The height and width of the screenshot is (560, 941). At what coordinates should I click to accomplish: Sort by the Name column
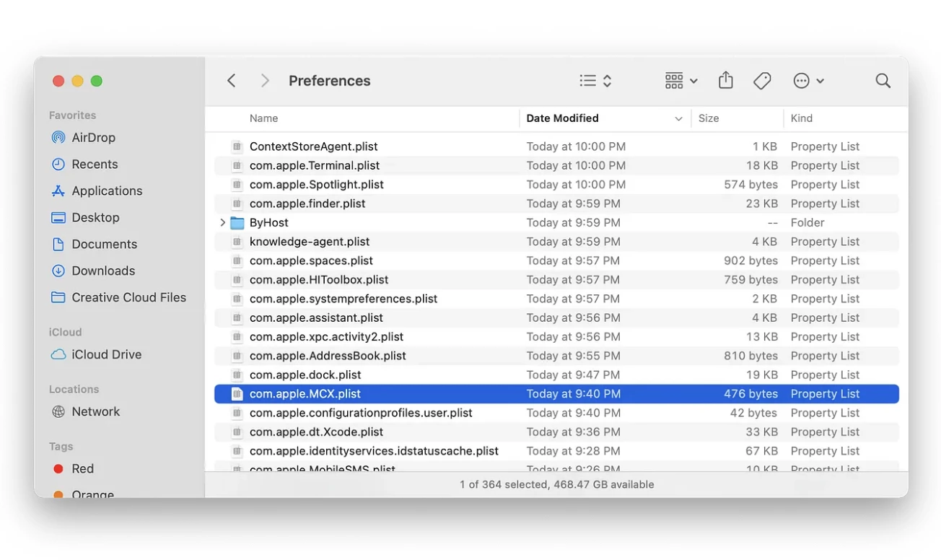[x=263, y=118]
